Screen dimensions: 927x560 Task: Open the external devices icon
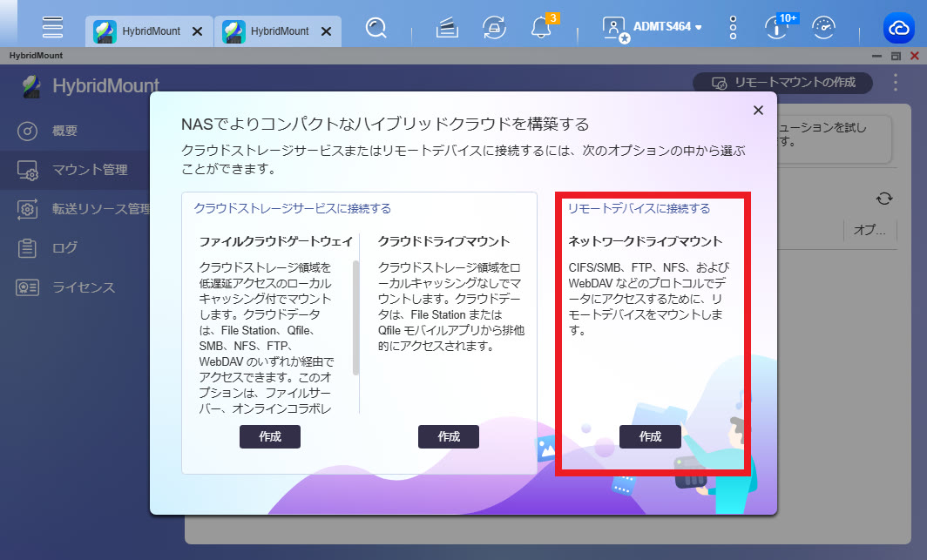pos(494,29)
